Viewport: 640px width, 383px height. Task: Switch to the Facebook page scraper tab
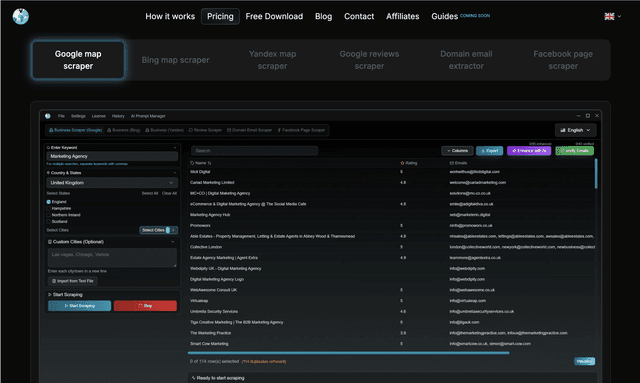coord(563,60)
